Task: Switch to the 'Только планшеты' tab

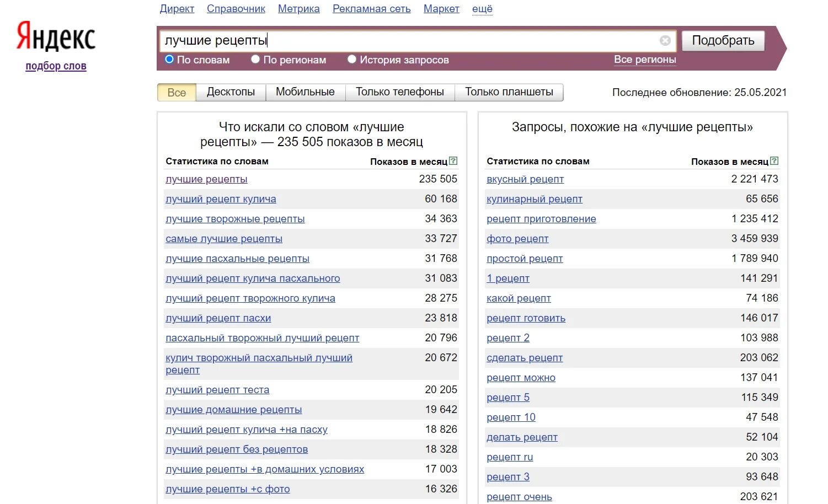Action: (x=509, y=92)
